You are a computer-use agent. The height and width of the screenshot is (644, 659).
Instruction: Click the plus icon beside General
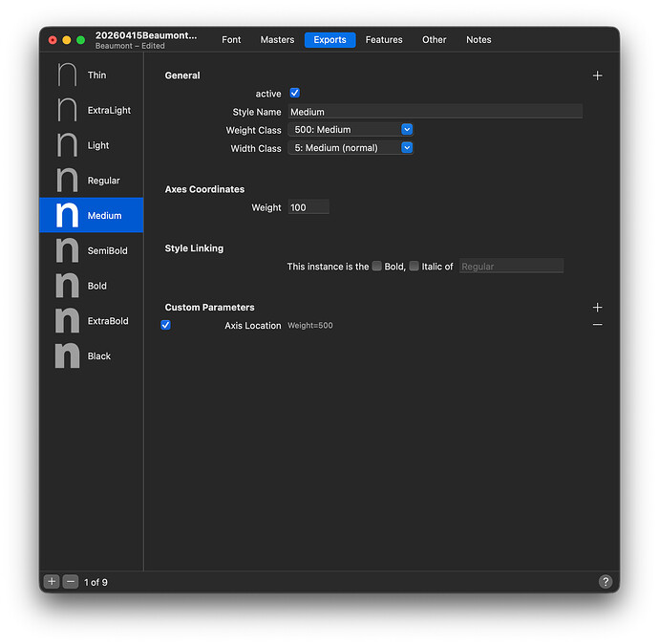point(597,75)
